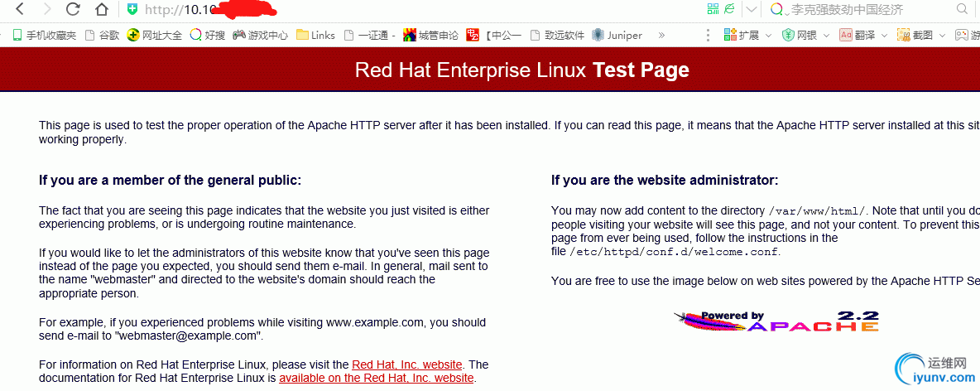The image size is (980, 391).
Task: Open the browser home page
Action: click(x=101, y=9)
